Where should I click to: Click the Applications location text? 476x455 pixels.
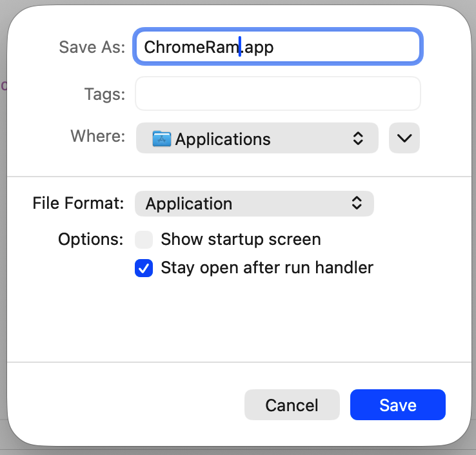point(223,139)
